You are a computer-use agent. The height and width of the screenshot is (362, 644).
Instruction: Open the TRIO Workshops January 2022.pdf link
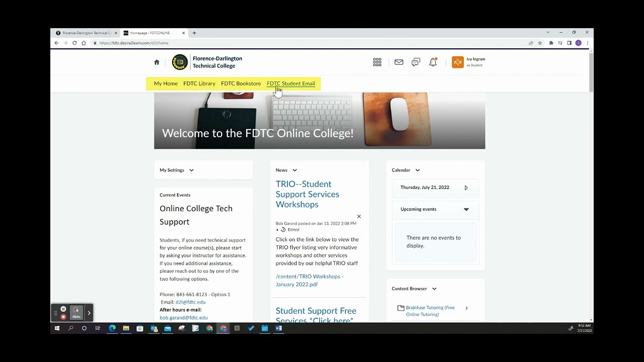click(x=309, y=281)
